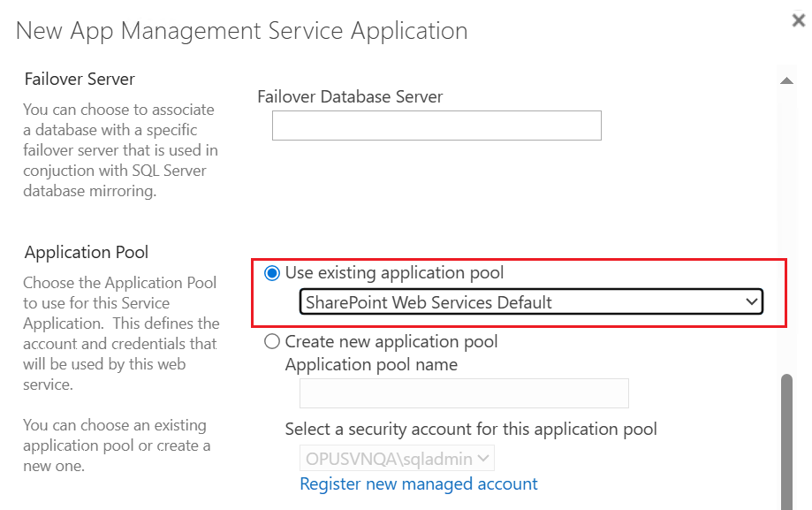This screenshot has height=510, width=812.
Task: Click the Application Pool section heading
Action: tap(86, 252)
